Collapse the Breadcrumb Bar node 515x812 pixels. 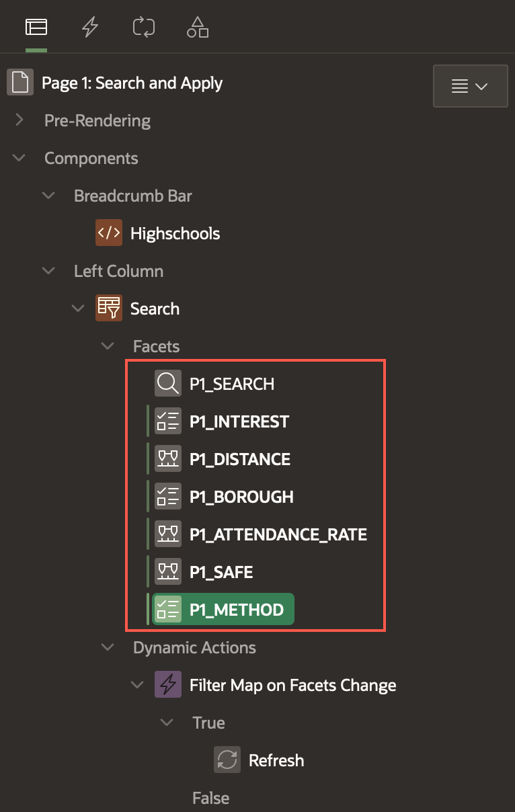[49, 196]
